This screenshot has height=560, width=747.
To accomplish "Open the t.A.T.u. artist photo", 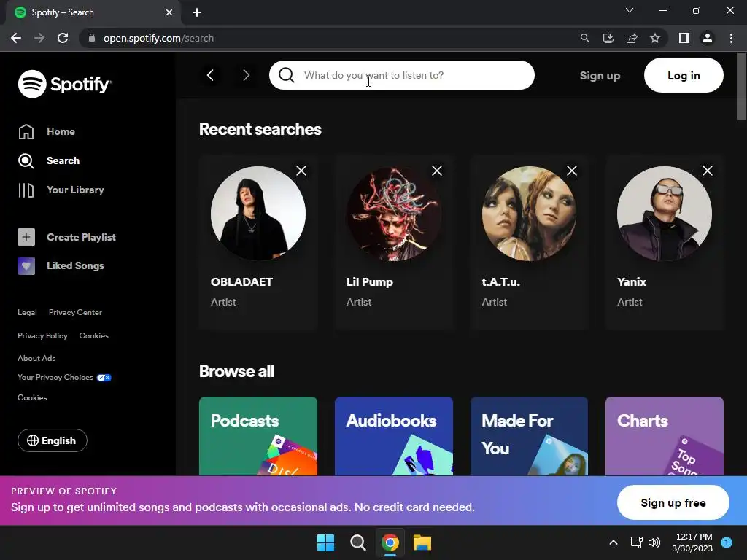I will coord(530,214).
